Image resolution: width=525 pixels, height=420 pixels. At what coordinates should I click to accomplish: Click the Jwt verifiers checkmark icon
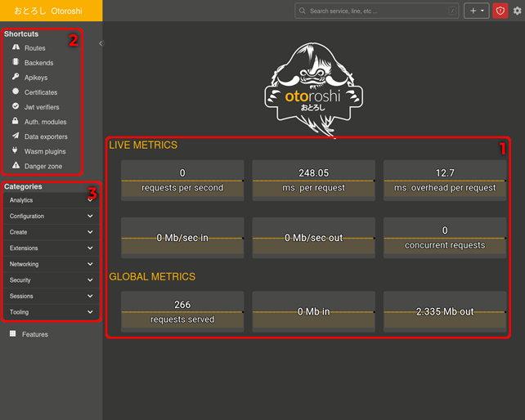[16, 106]
